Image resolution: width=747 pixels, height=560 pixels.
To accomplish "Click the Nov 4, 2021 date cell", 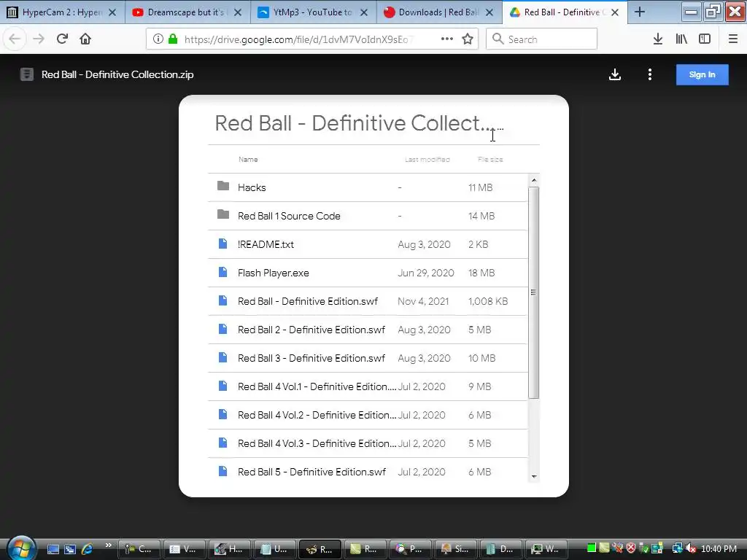I will coord(423,301).
